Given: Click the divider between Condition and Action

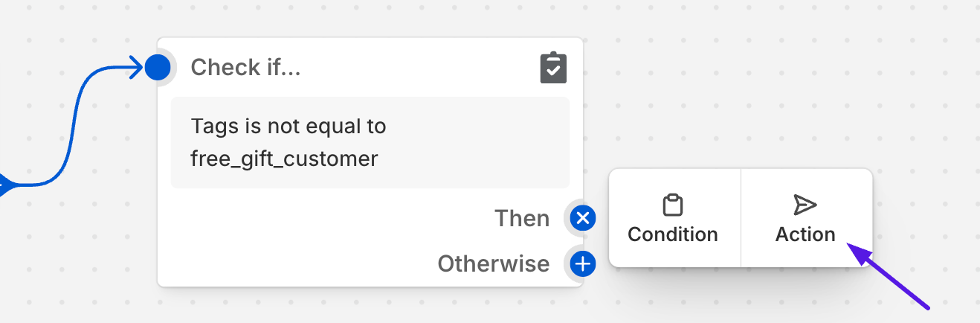Looking at the screenshot, I should pyautogui.click(x=741, y=218).
